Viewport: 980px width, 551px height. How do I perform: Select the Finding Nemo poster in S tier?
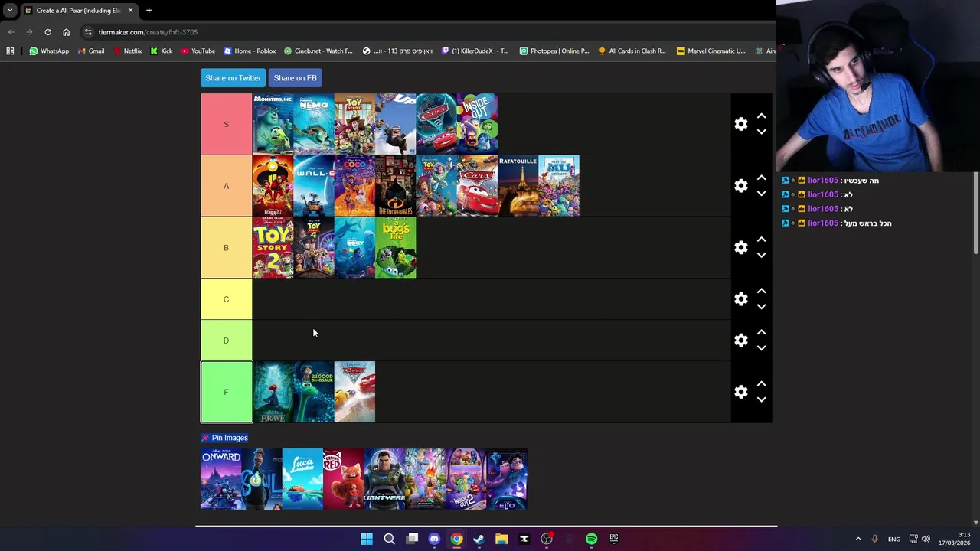pos(314,124)
